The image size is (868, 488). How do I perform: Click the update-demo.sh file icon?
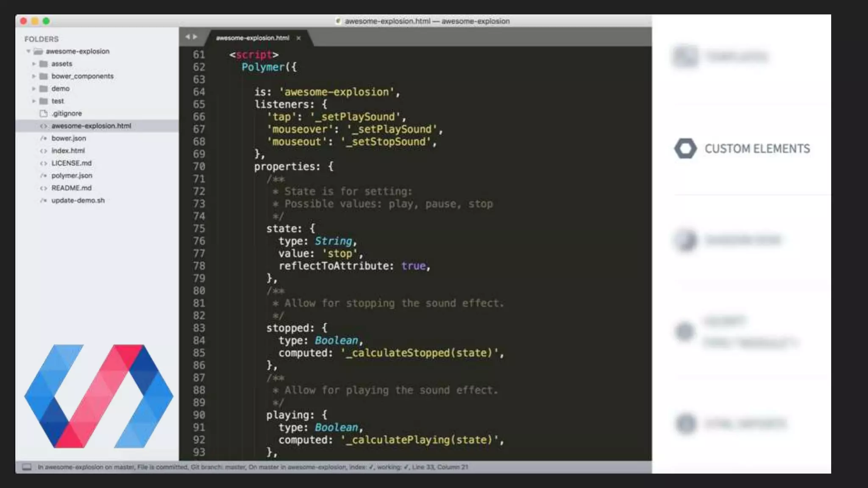(x=43, y=200)
